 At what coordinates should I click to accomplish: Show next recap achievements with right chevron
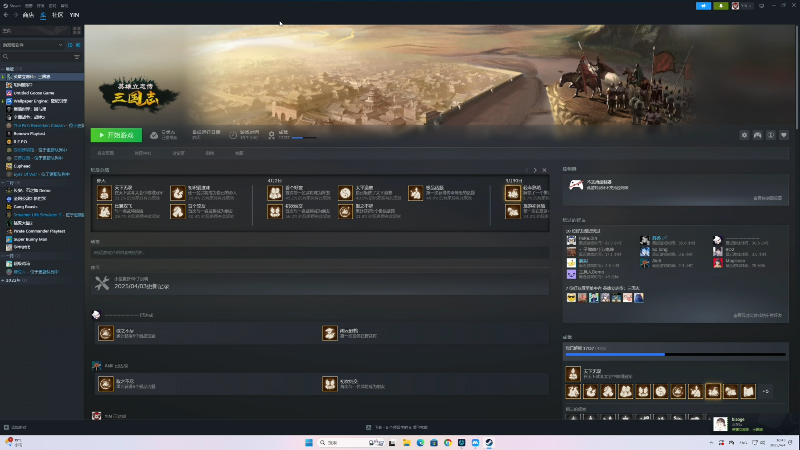click(535, 170)
